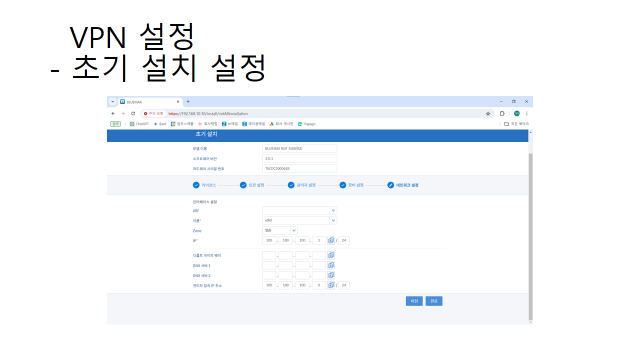Click address icon beside 디폴트 게이트웨이 fields
This screenshot has width=640, height=360.
(x=331, y=255)
